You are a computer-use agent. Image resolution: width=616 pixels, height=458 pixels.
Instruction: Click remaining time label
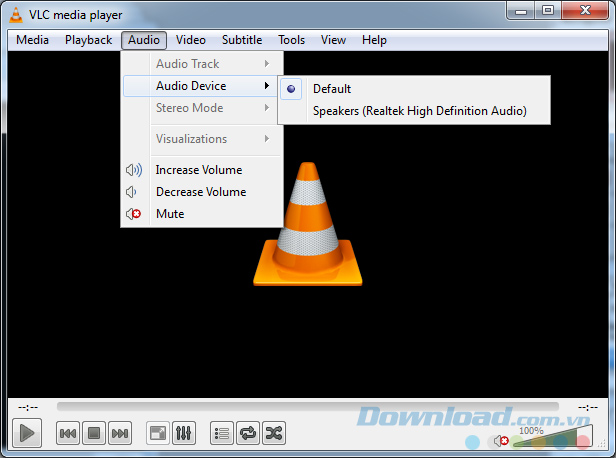coord(588,408)
